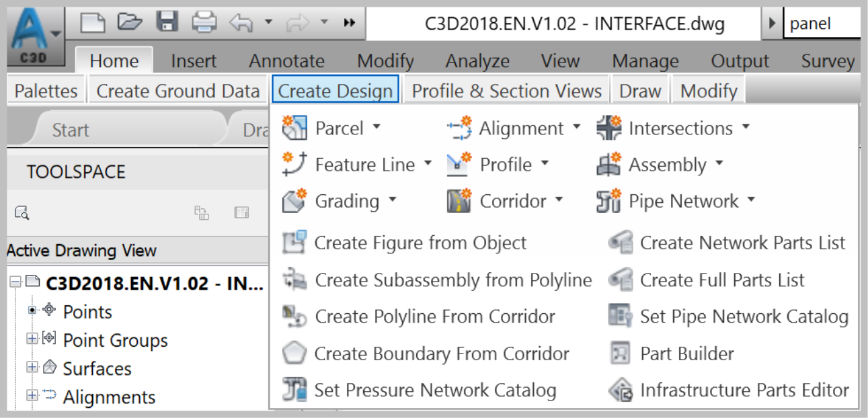Select Create Subassembly from Polyline
This screenshot has width=868, height=418.
[438, 280]
